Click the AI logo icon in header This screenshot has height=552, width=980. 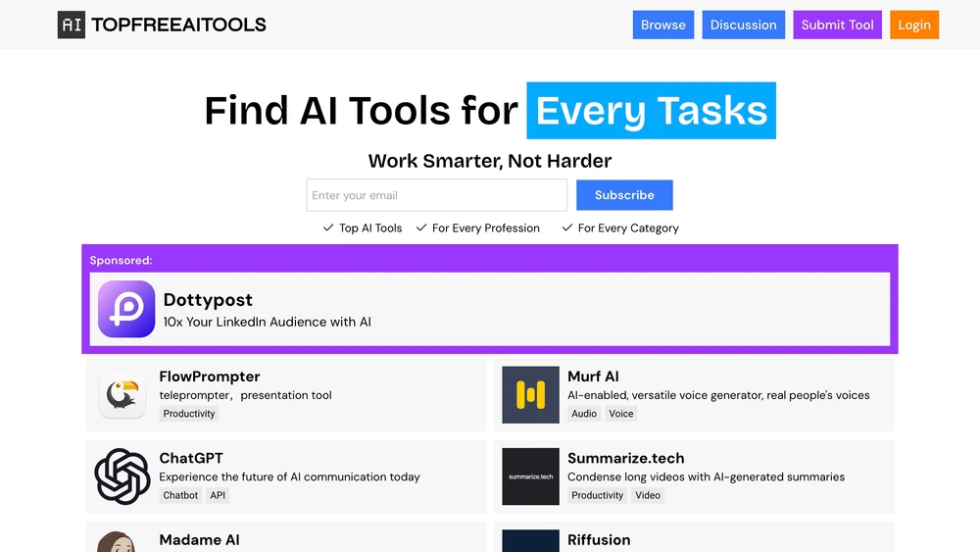coord(72,25)
